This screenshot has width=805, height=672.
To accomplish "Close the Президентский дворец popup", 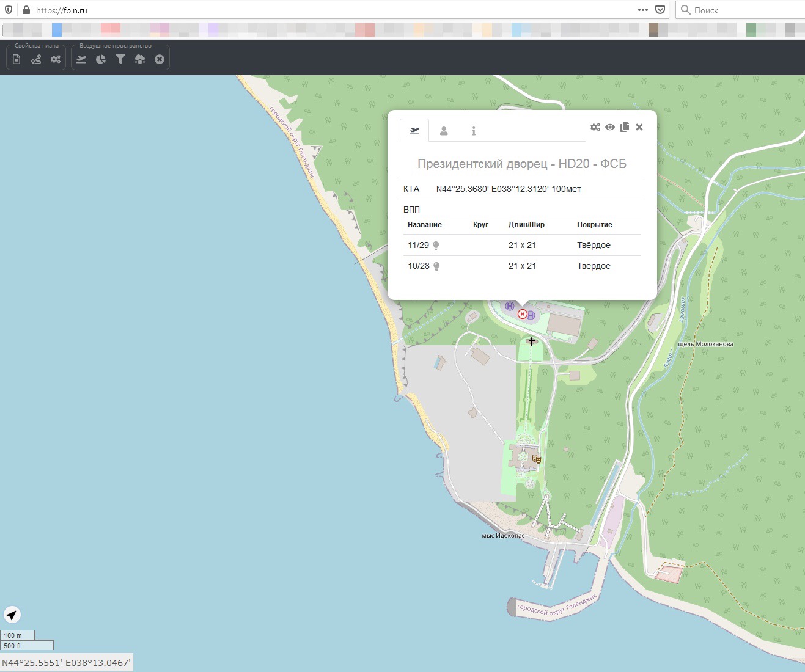I will click(639, 127).
